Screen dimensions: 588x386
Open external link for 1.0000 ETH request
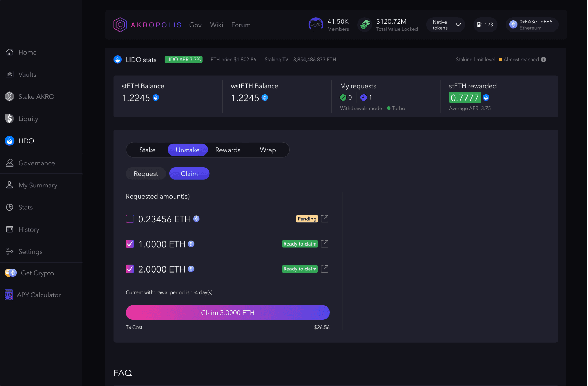pyautogui.click(x=325, y=243)
